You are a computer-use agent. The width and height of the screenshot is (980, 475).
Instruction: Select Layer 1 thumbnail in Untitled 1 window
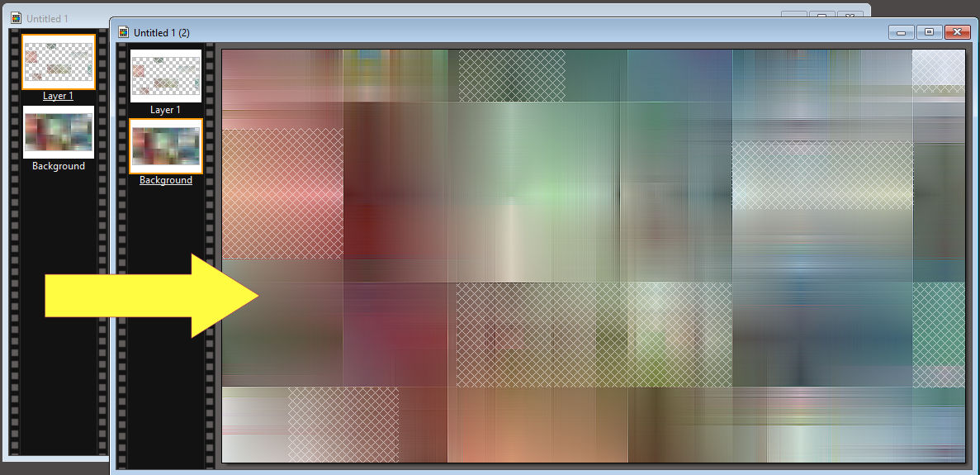click(59, 62)
